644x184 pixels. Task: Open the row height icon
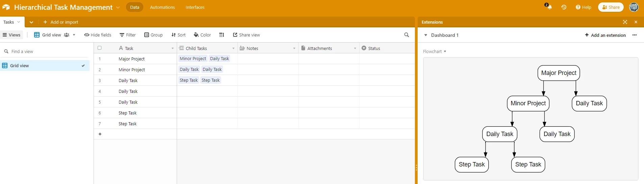[222, 35]
